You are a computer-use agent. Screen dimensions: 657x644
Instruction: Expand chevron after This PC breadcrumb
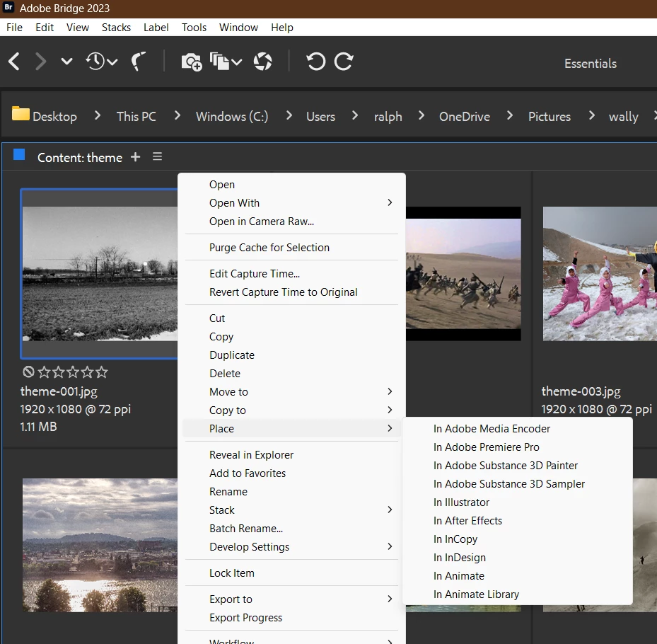[x=178, y=115]
